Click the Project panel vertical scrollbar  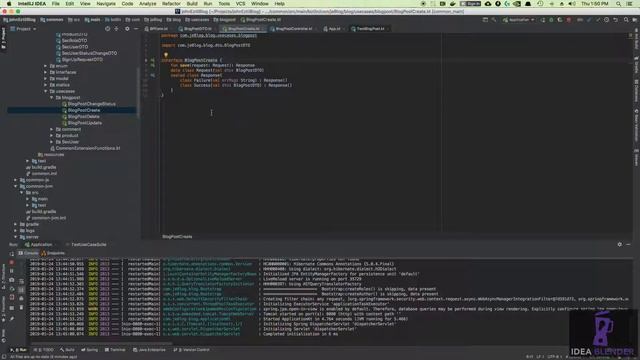point(138,92)
